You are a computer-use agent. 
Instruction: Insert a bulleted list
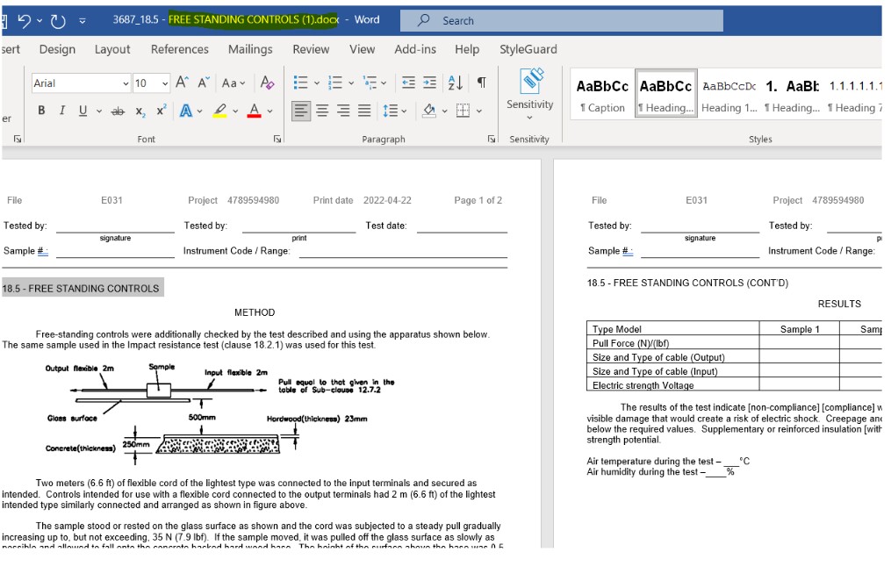[x=300, y=83]
